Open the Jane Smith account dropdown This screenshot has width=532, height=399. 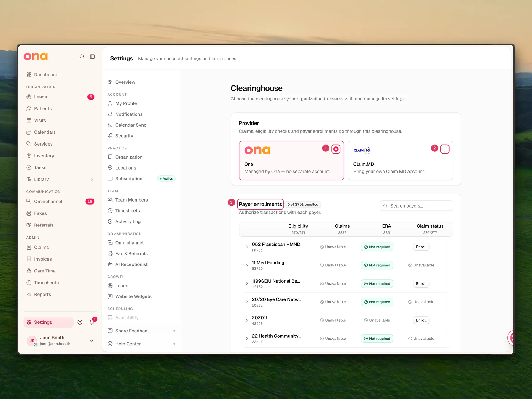tap(91, 341)
